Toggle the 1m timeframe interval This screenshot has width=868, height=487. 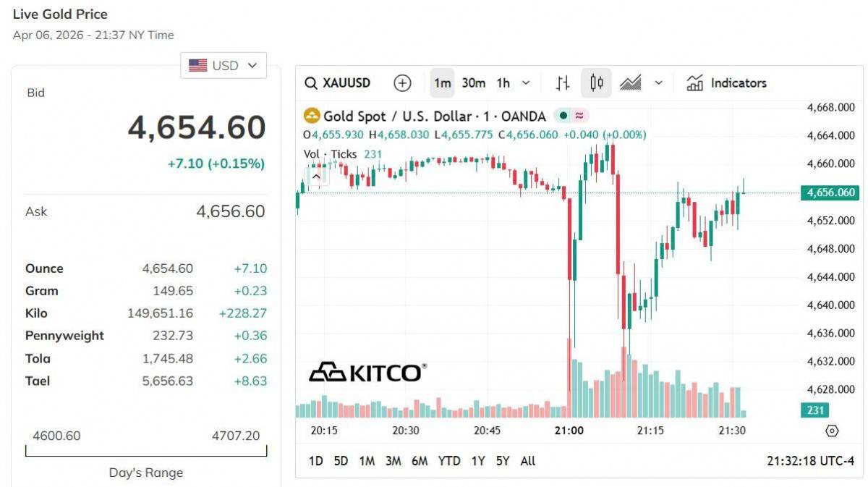tap(442, 83)
